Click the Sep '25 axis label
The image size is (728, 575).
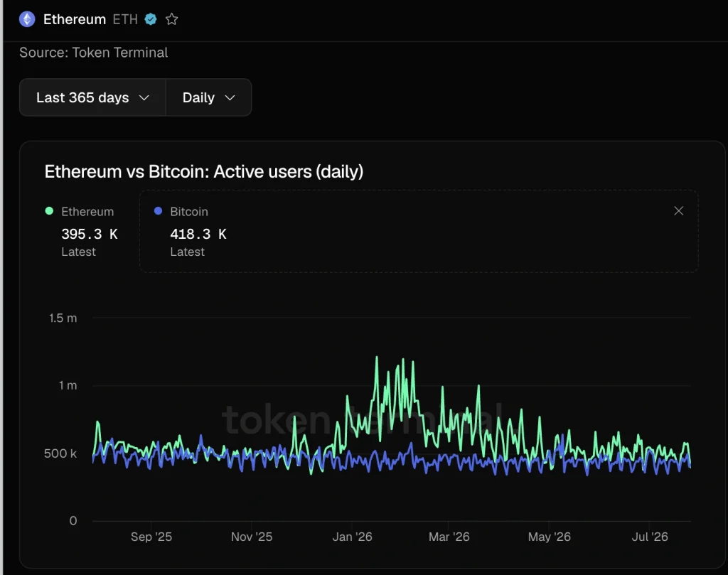pyautogui.click(x=151, y=537)
